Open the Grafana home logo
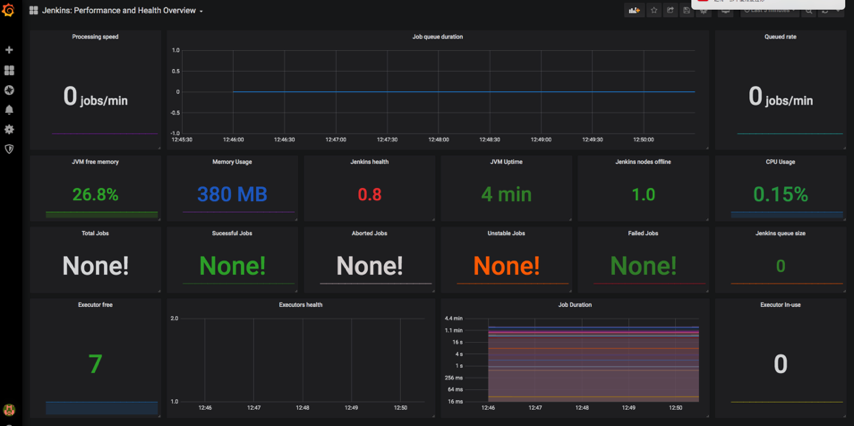This screenshot has height=426, width=854. coord(9,10)
